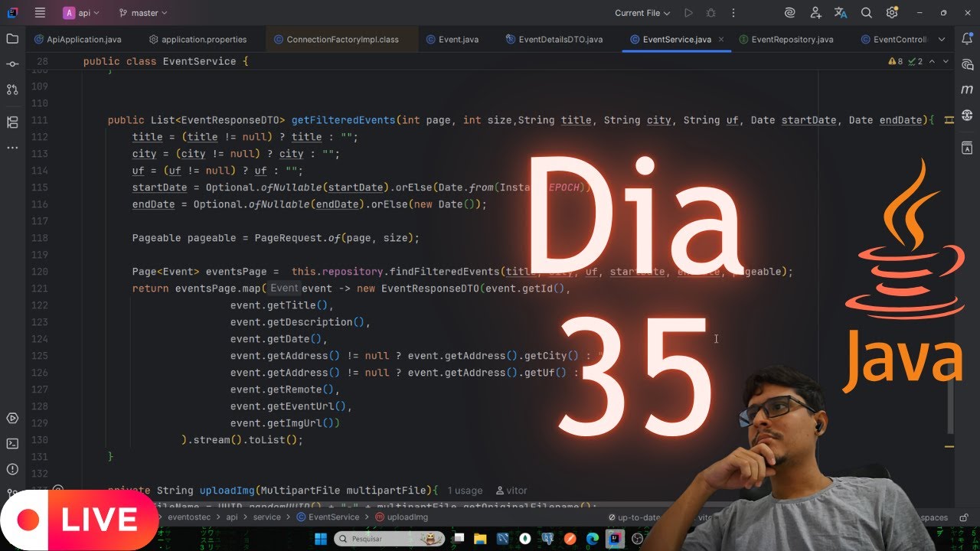Open more run actions menu
This screenshot has width=980, height=551.
[733, 13]
